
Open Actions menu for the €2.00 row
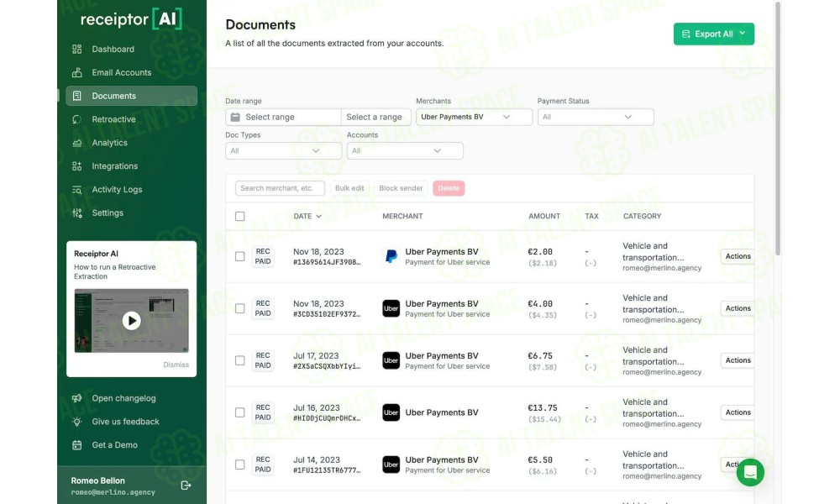coord(738,256)
